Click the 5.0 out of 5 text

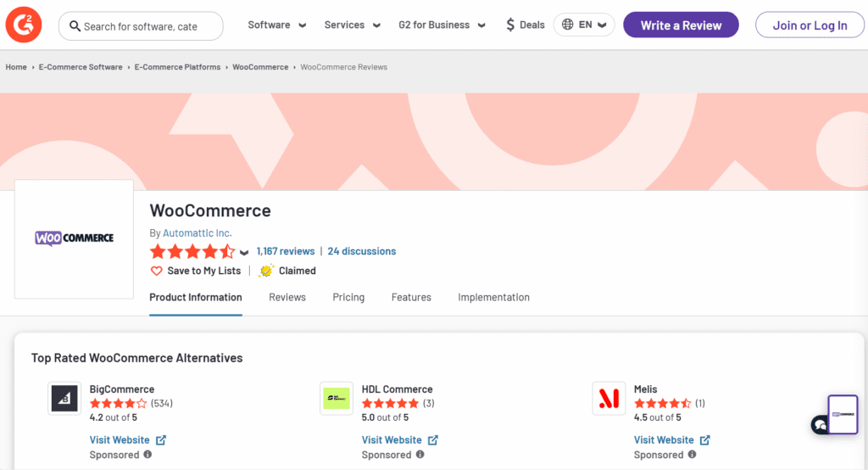(x=386, y=417)
